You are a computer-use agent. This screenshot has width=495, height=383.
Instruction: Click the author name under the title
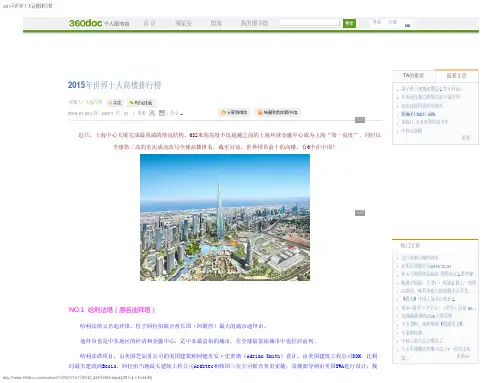point(94,102)
